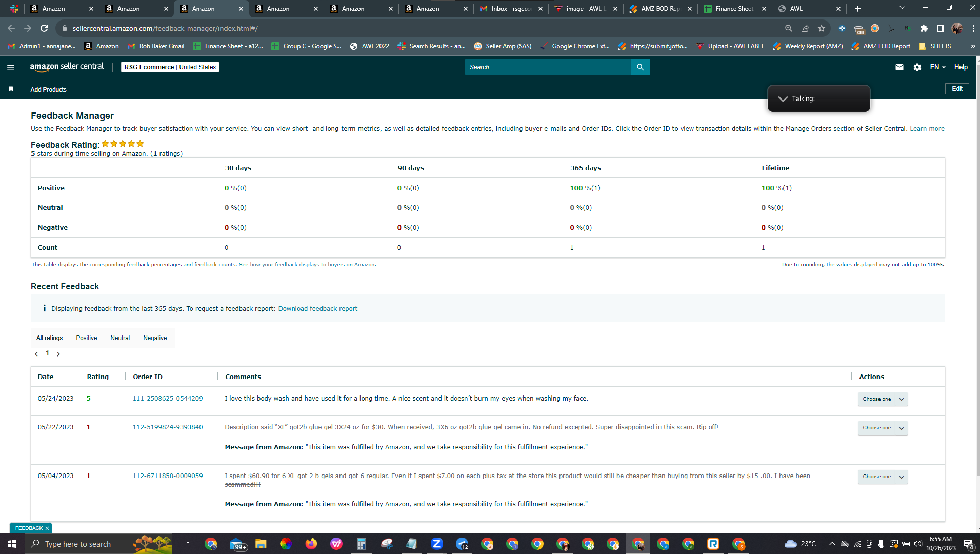Screen dimensions: 980x554
Task: Collapse the Talking panel chevron
Action: (x=783, y=99)
